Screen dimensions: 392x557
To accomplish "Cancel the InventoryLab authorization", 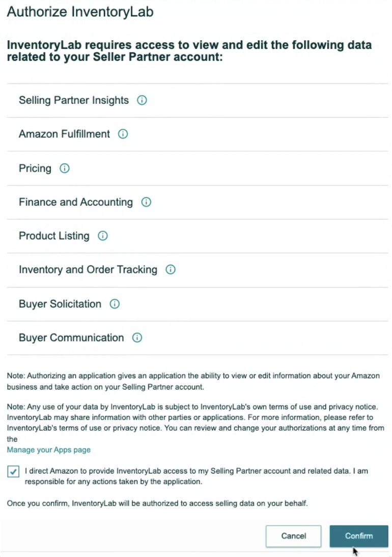I will pyautogui.click(x=293, y=536).
